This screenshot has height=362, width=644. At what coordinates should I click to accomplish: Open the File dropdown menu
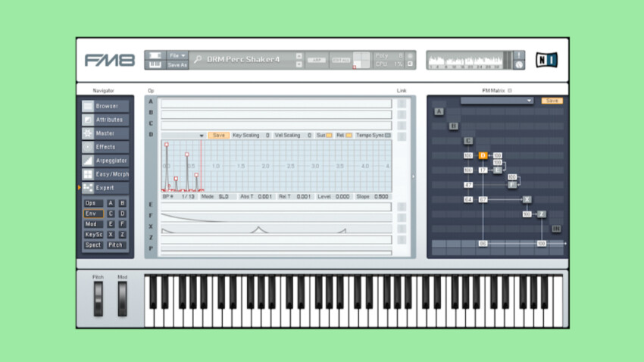tap(177, 55)
